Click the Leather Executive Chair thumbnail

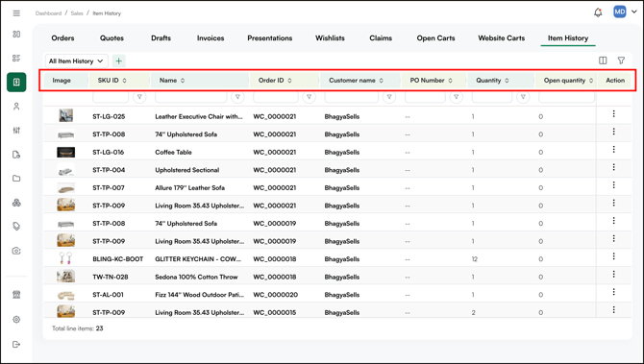[65, 115]
